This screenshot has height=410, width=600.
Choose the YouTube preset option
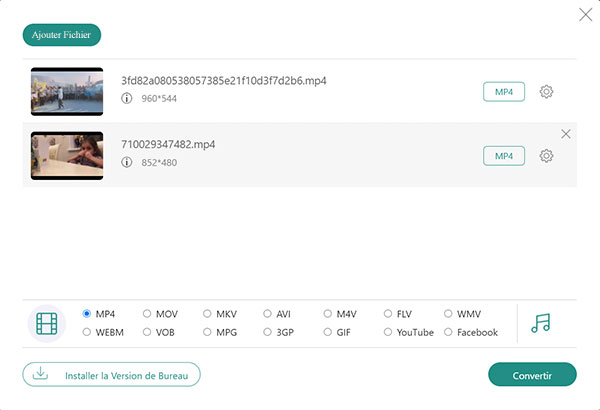tap(388, 332)
